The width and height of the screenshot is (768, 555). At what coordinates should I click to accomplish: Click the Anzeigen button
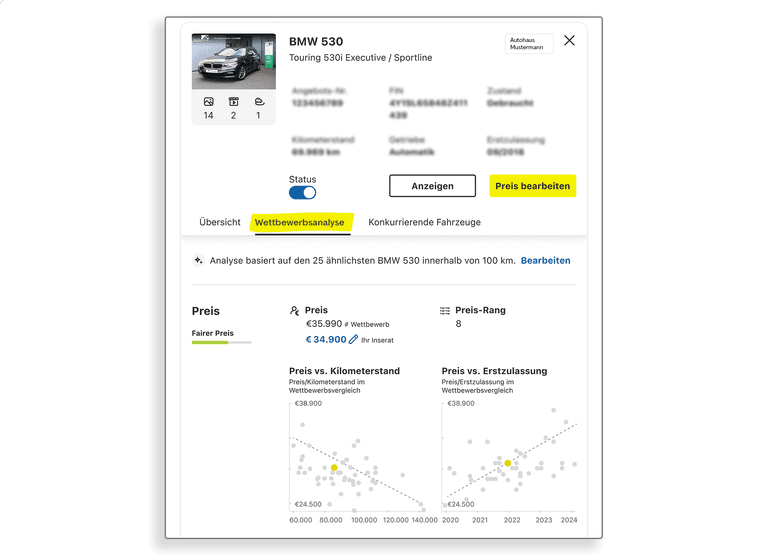point(432,186)
